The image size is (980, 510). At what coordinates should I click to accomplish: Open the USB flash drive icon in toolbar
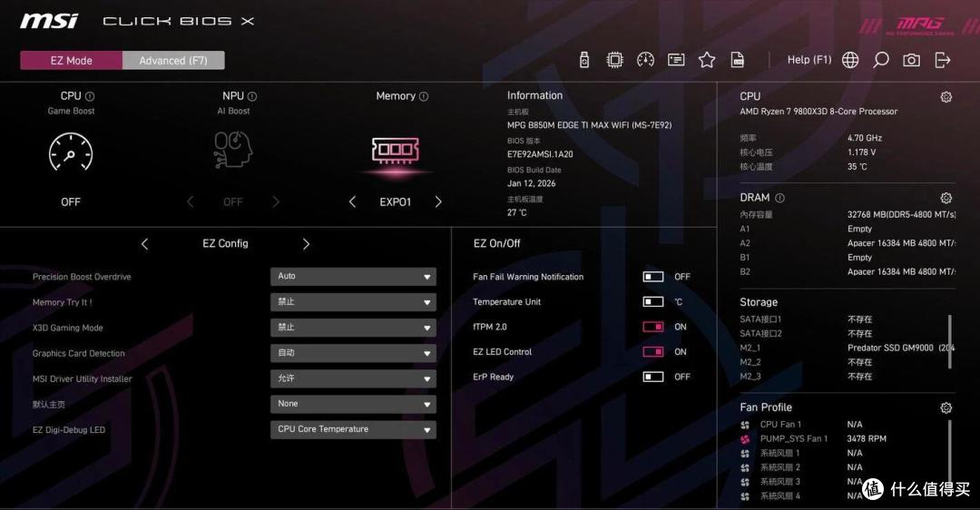pos(584,60)
